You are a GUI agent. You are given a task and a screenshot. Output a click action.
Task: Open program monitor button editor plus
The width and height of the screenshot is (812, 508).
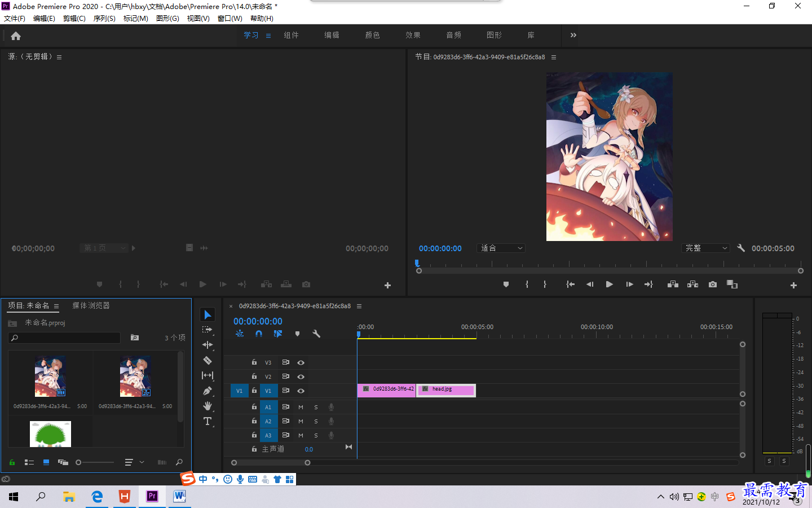point(793,286)
